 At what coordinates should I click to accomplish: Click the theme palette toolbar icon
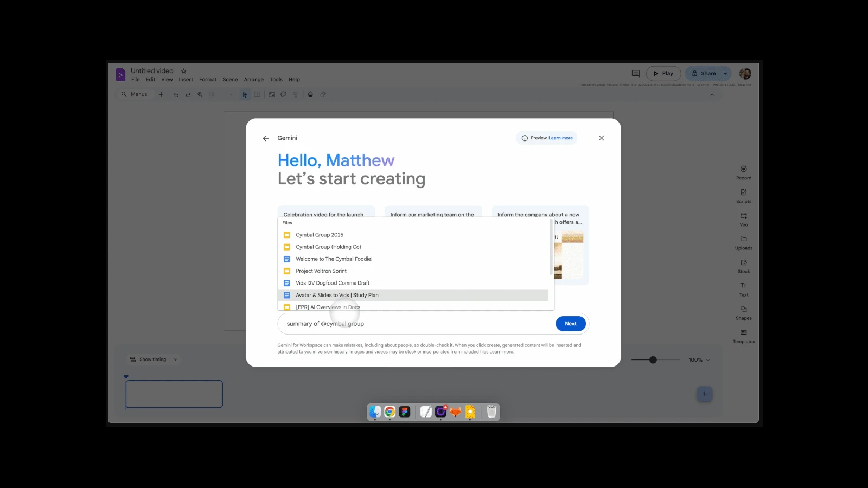tap(284, 94)
